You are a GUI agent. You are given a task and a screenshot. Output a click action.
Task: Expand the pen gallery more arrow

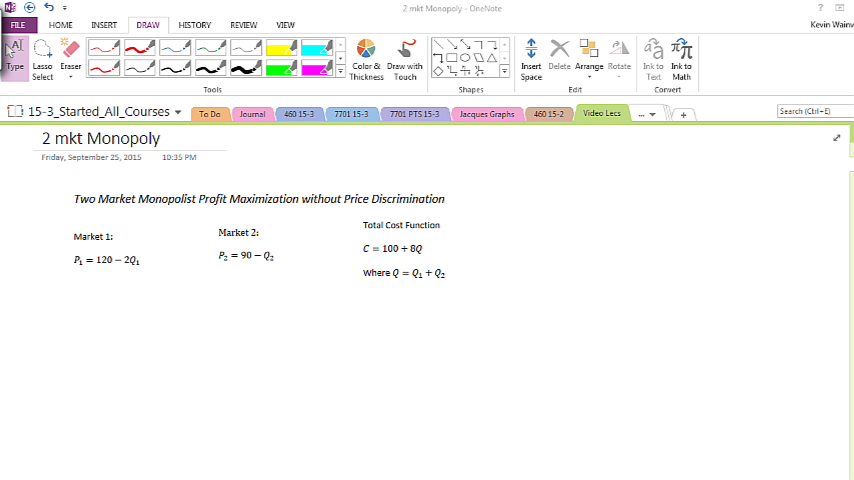point(341,72)
